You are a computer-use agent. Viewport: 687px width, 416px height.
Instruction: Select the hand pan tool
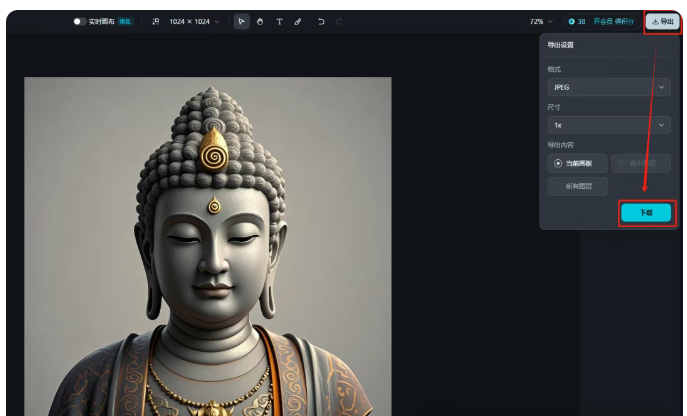pyautogui.click(x=260, y=21)
